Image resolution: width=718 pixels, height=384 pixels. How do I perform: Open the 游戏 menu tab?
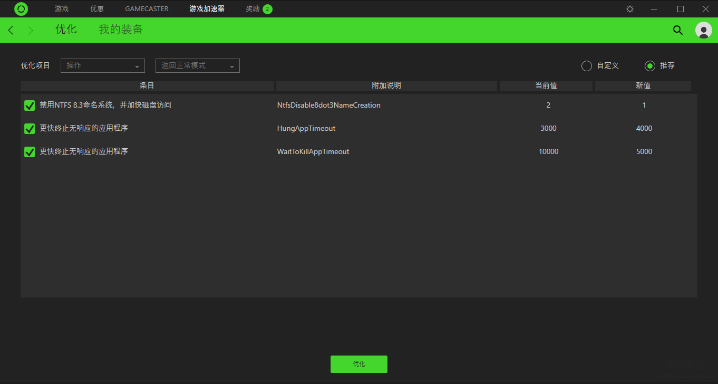click(61, 9)
